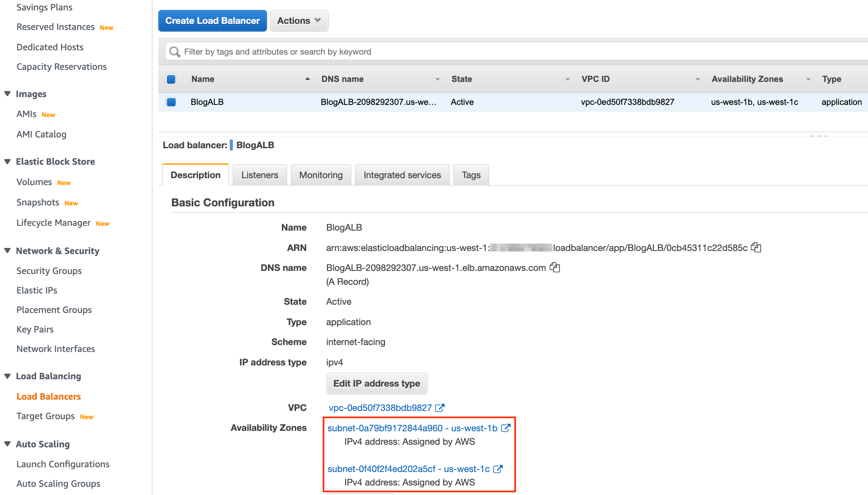Open VPC vpc-0ed50f7338bdb9827 via external link icon
Screen dimensions: 868x495
(441, 407)
